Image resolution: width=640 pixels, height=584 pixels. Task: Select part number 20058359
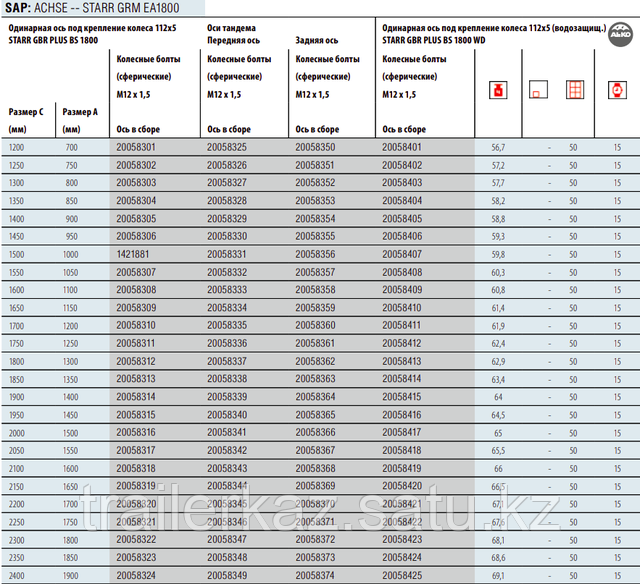[315, 307]
